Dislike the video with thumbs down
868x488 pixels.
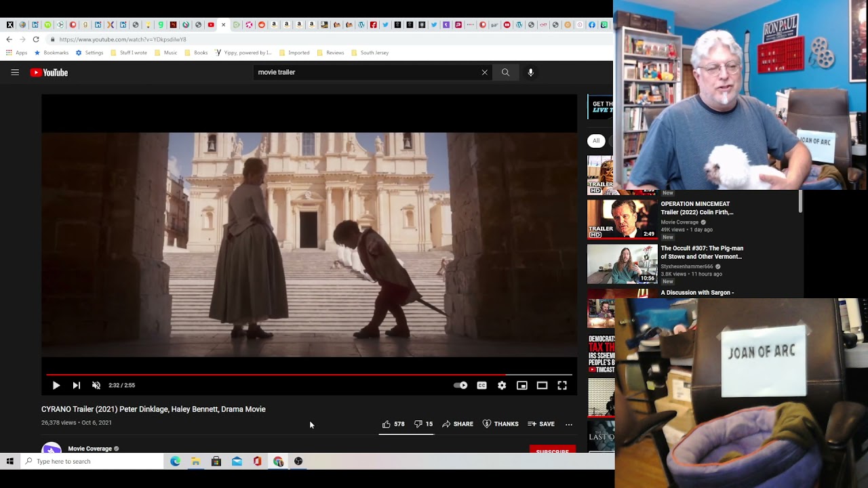pyautogui.click(x=424, y=424)
